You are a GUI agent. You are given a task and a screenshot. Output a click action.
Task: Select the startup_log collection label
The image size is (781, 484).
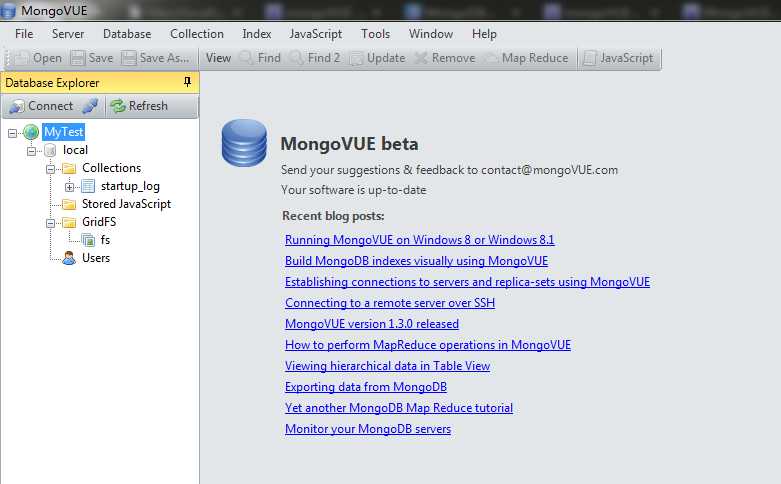click(130, 186)
